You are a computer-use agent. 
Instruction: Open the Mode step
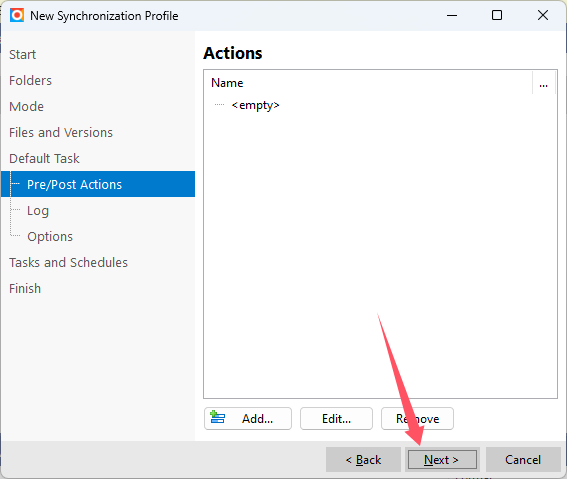coord(26,107)
